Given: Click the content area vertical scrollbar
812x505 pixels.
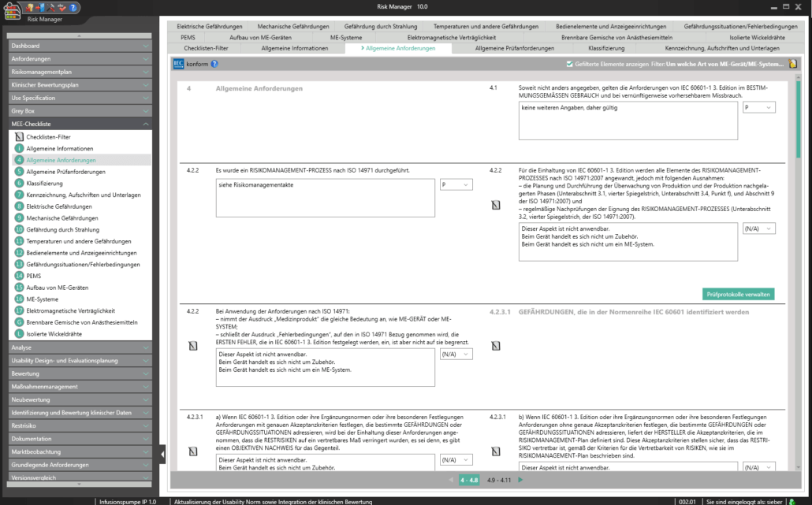Looking at the screenshot, I should [x=798, y=120].
